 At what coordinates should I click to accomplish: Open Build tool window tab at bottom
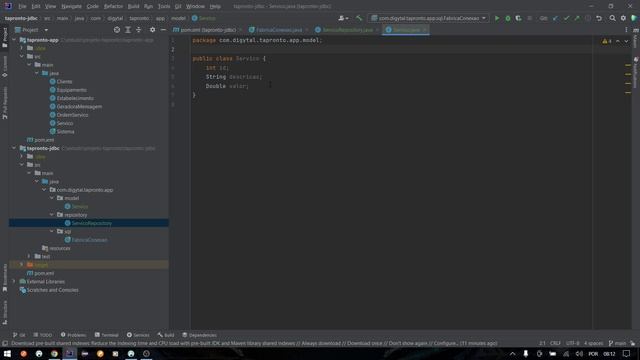[166, 335]
